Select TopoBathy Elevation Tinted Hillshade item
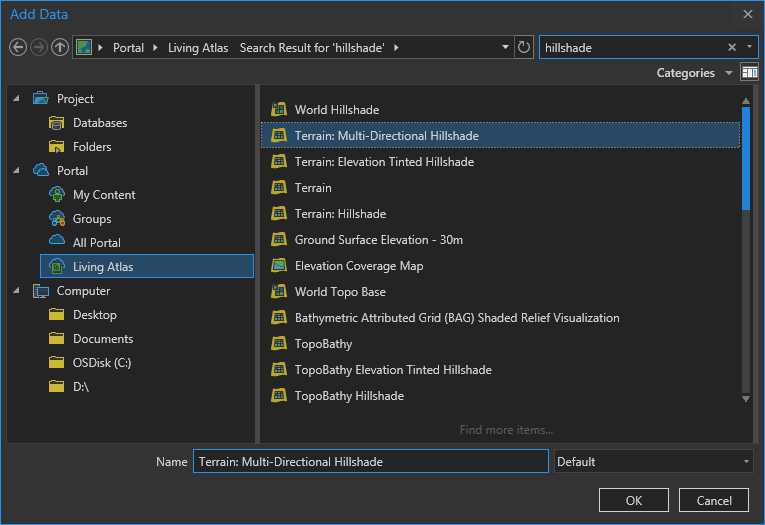The width and height of the screenshot is (765, 525). tap(392, 370)
